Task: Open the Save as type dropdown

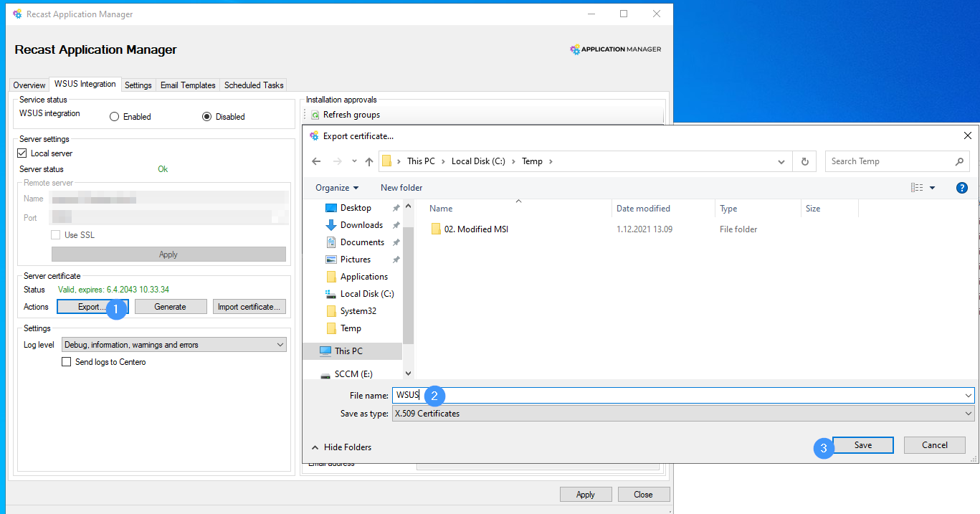Action: 683,414
